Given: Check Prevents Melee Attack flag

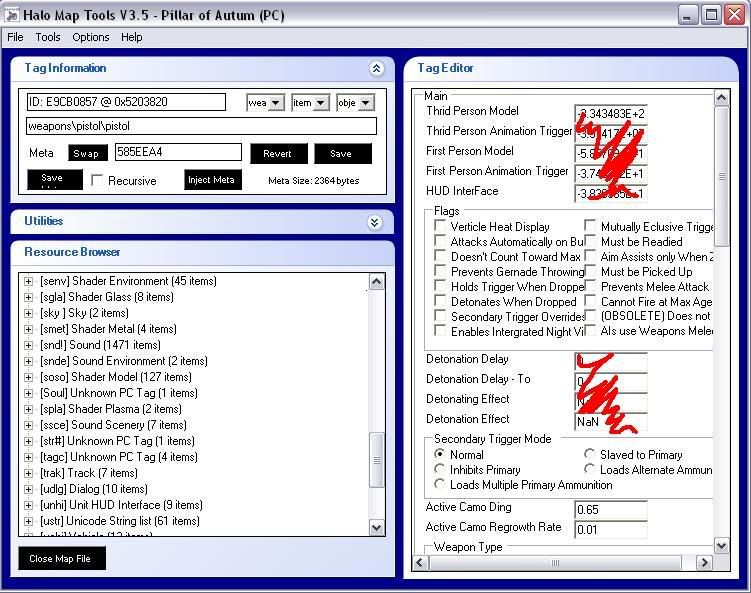Looking at the screenshot, I should [590, 286].
